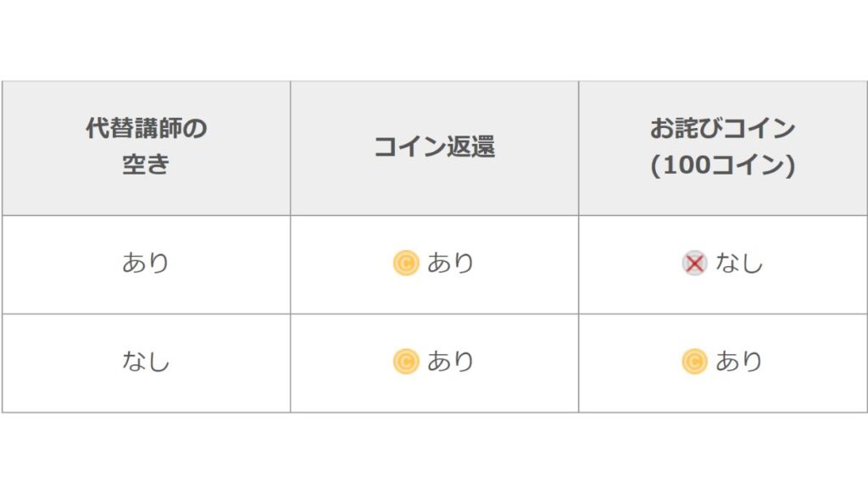Click coin icon in コイン返還 column, first row
Viewport: 868px width, 488px height.
(x=406, y=263)
